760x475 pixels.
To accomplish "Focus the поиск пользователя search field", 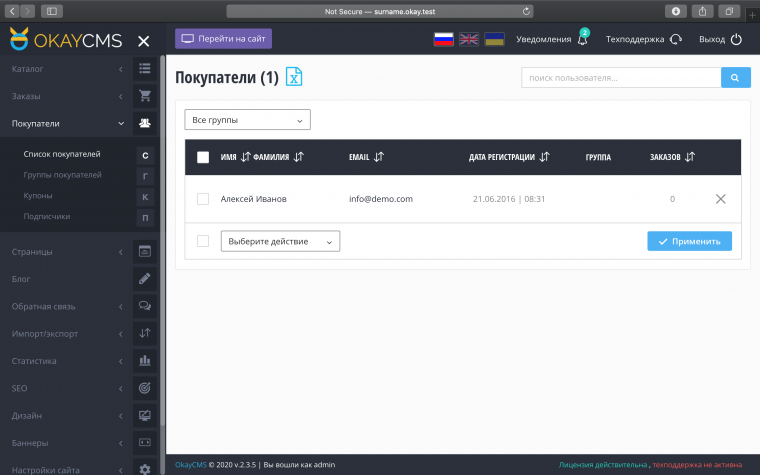I will coord(620,78).
